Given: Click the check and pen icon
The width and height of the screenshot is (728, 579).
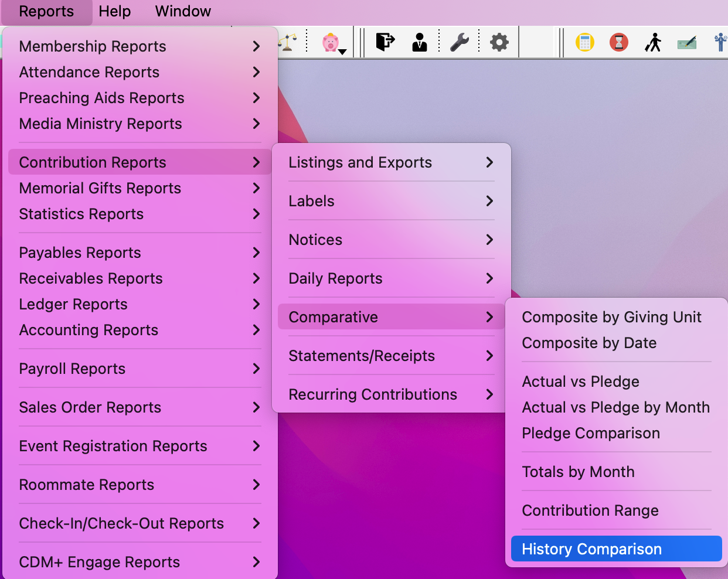Looking at the screenshot, I should (x=687, y=42).
